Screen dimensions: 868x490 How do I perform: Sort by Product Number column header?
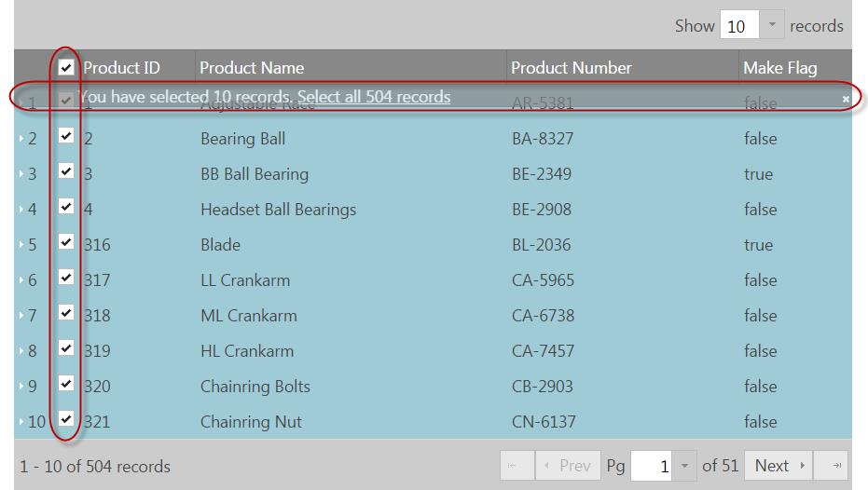pos(571,68)
